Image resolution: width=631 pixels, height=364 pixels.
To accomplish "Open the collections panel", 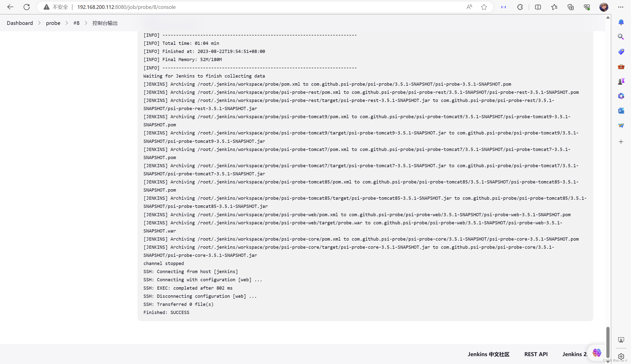I will click(570, 7).
